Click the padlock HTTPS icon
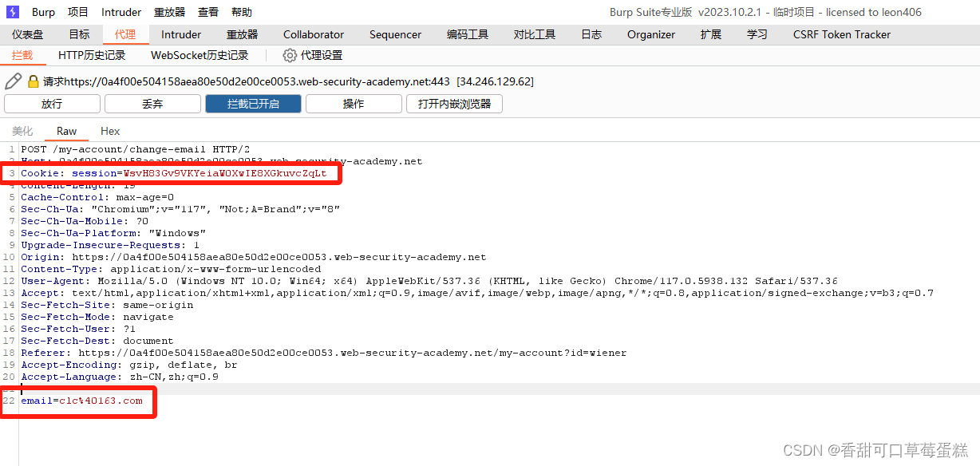980x466 pixels. [34, 81]
